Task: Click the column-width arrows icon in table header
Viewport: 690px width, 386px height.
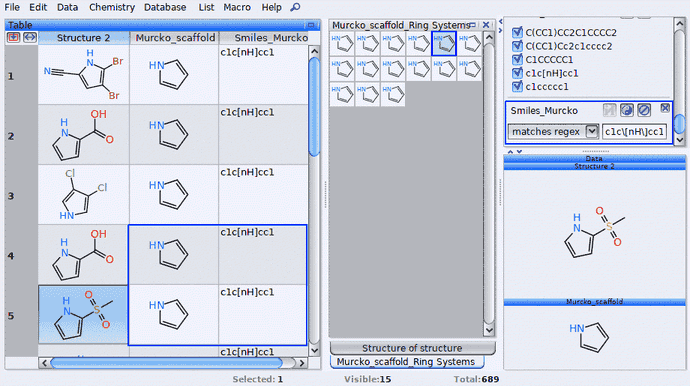Action: point(29,37)
